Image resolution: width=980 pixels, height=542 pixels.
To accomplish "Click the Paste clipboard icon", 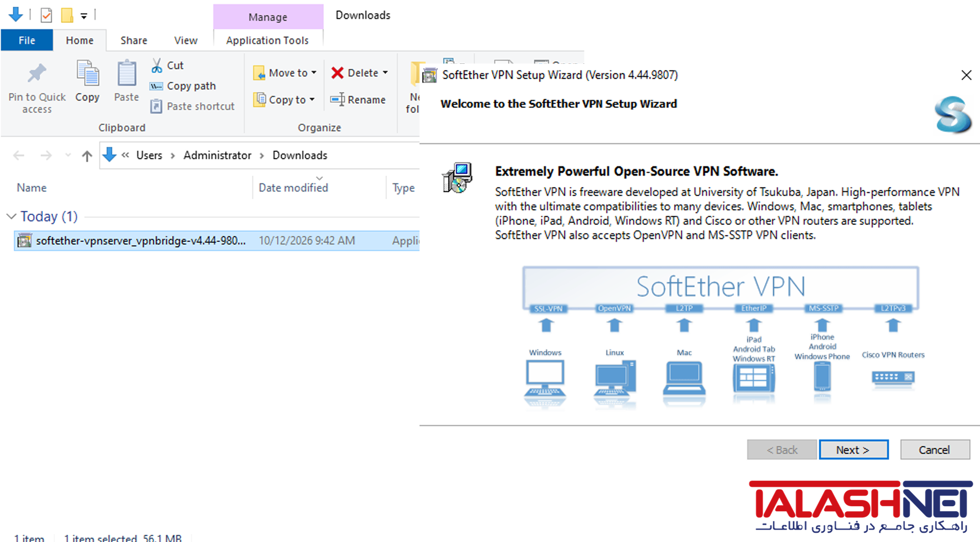I will point(126,73).
